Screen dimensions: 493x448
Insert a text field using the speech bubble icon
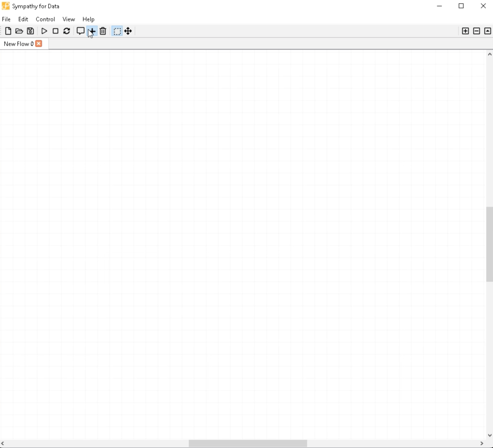pyautogui.click(x=80, y=31)
